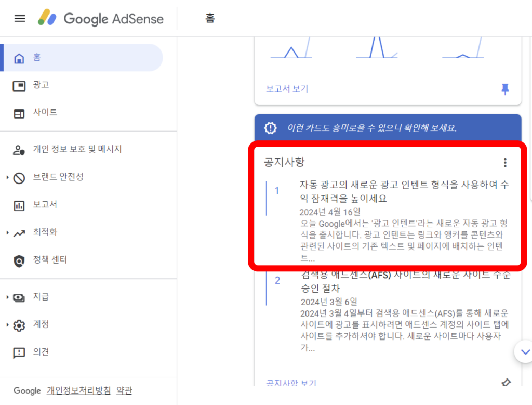Click the Google text in footer
Viewport: 532px width, 405px height.
tap(27, 391)
